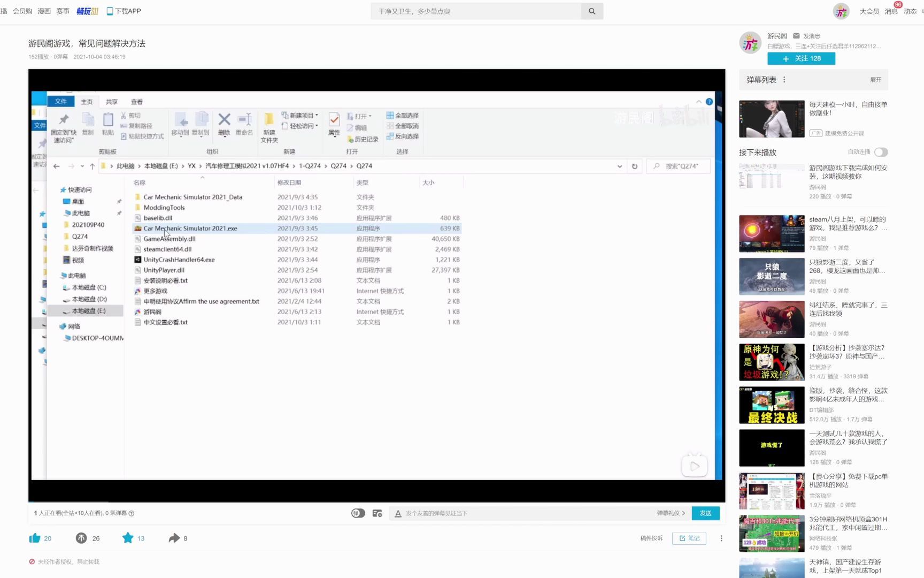Image resolution: width=924 pixels, height=578 pixels.
Task: Open the user avatar in top navigation
Action: click(841, 11)
